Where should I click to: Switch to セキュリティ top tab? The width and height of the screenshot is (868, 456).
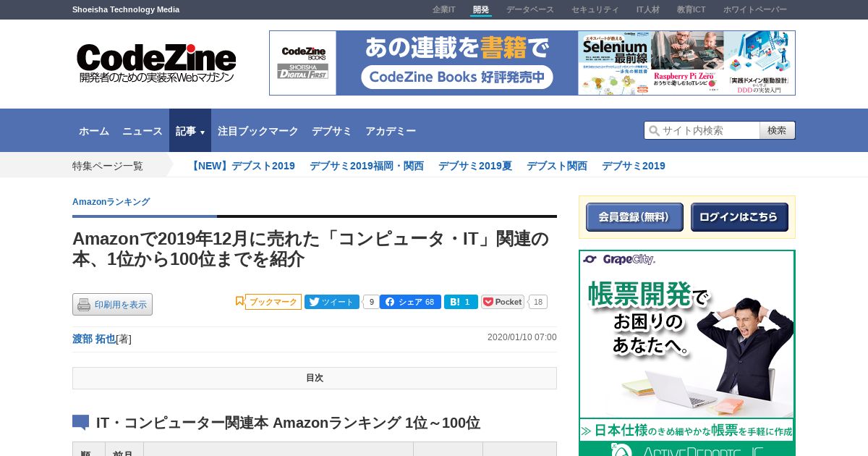coord(595,9)
